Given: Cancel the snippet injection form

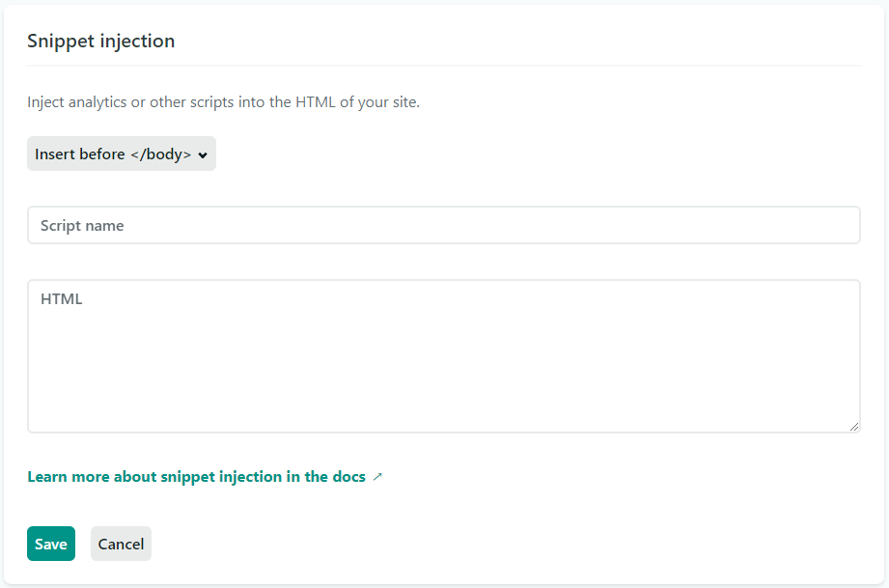Looking at the screenshot, I should tap(121, 545).
